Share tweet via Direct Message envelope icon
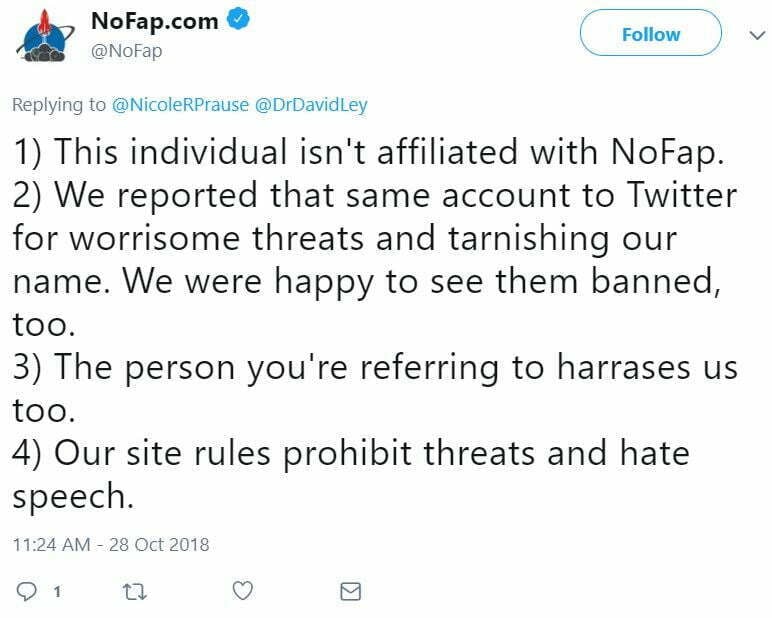The image size is (772, 618). (350, 591)
